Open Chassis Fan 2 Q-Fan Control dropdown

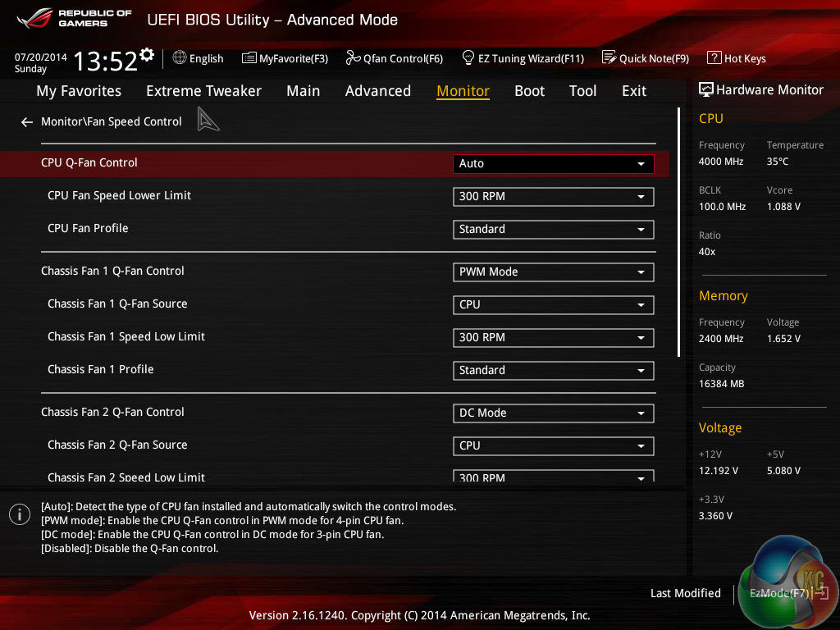554,413
